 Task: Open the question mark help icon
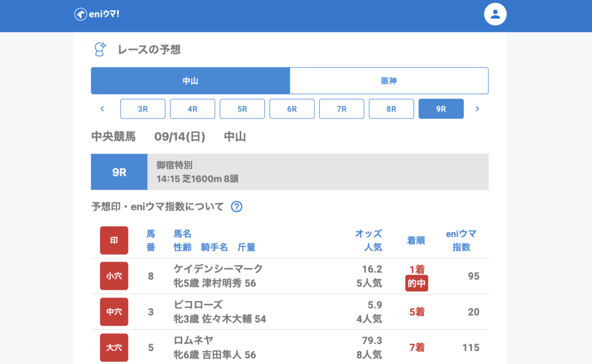[x=236, y=207]
